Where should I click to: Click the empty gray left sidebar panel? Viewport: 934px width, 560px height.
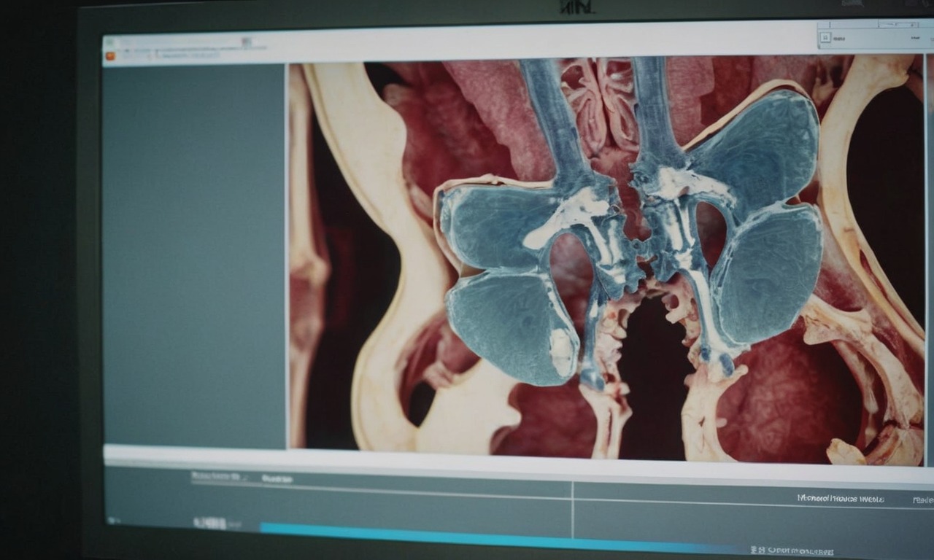coord(193,256)
